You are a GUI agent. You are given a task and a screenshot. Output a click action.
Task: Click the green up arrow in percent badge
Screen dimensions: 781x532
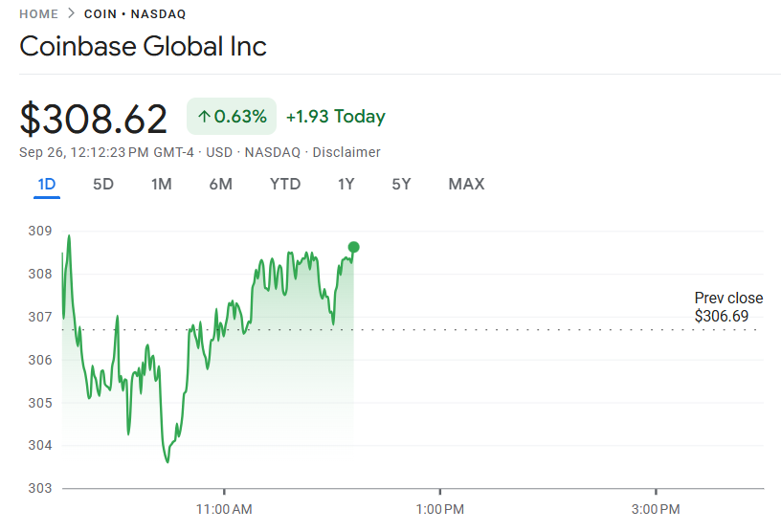click(204, 117)
